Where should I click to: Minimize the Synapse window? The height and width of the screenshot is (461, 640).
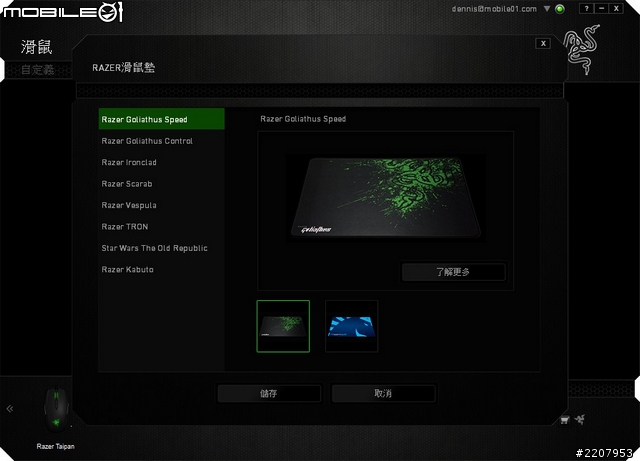pyautogui.click(x=601, y=8)
